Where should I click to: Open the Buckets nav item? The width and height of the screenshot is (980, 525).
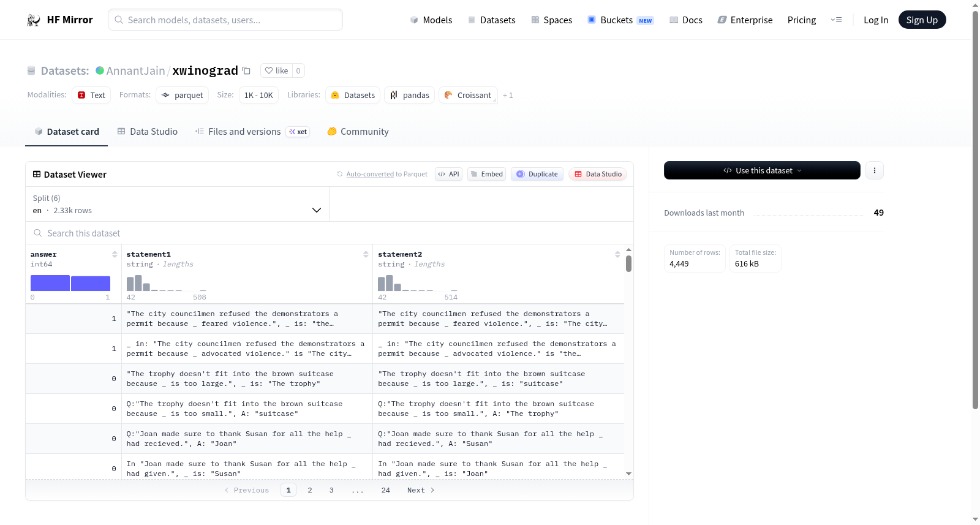(x=620, y=20)
